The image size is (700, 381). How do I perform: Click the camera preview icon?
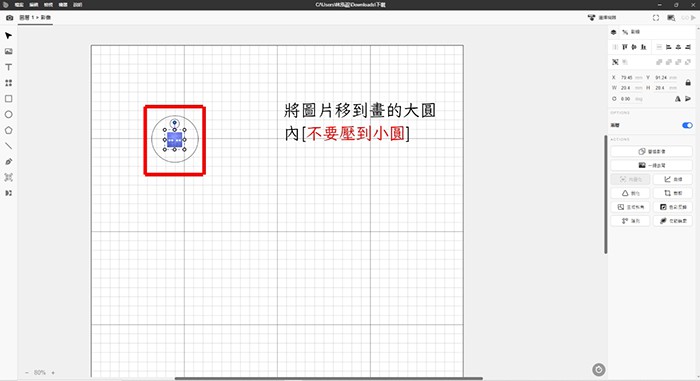coord(9,17)
